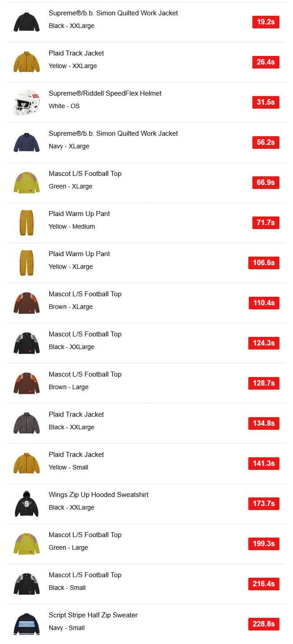Open the Script Stripe Half Zip Sweater title

pos(93,615)
